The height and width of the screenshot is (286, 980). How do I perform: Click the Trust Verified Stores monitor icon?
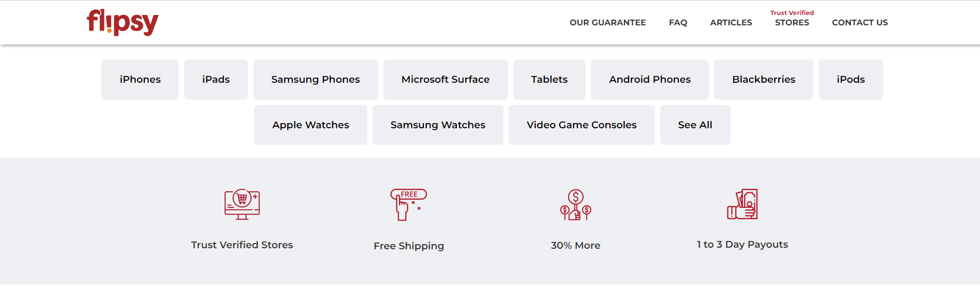[242, 204]
